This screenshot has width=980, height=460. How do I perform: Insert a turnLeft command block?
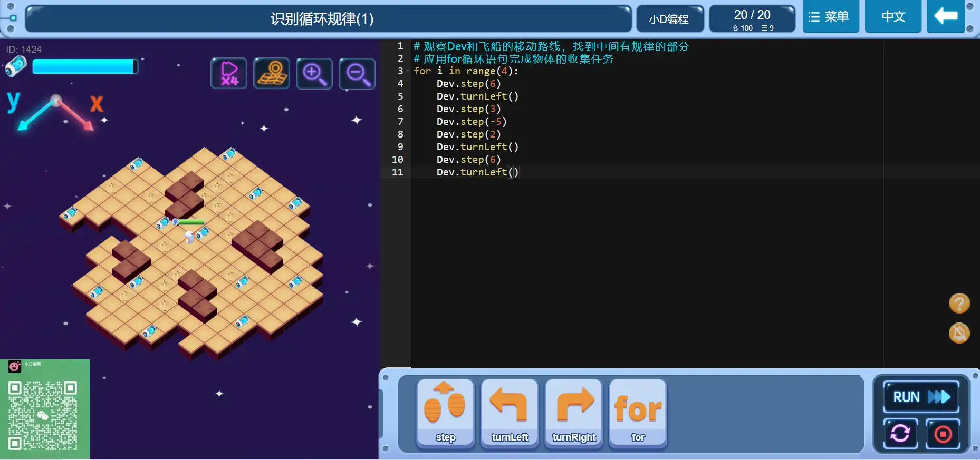coord(510,413)
